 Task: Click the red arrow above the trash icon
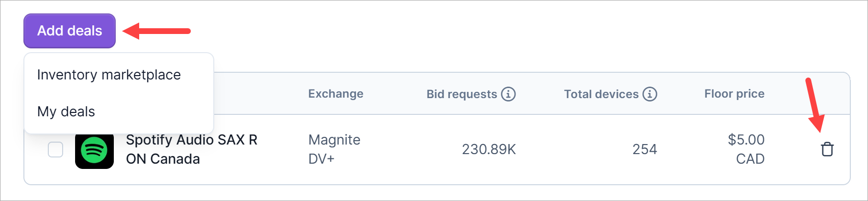[814, 105]
